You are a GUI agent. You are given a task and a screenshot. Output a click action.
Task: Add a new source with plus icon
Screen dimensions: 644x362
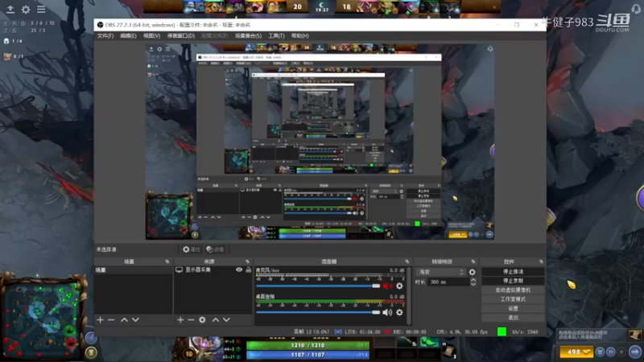point(180,319)
